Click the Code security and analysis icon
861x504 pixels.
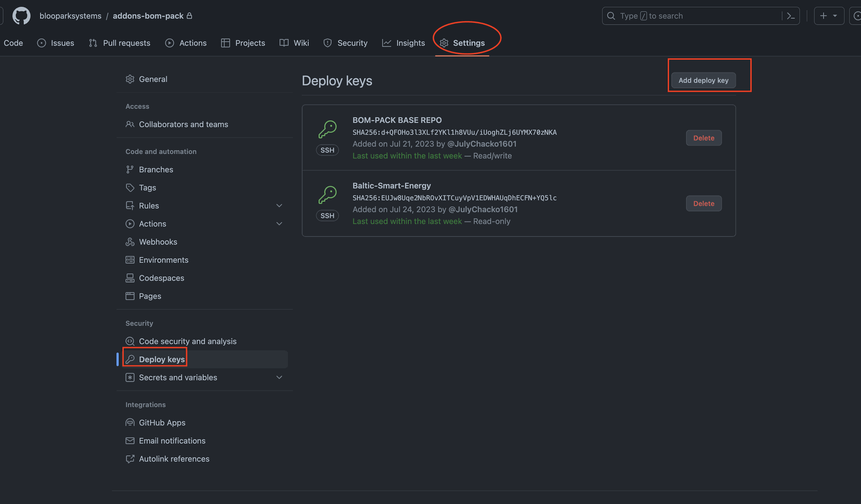pyautogui.click(x=130, y=341)
